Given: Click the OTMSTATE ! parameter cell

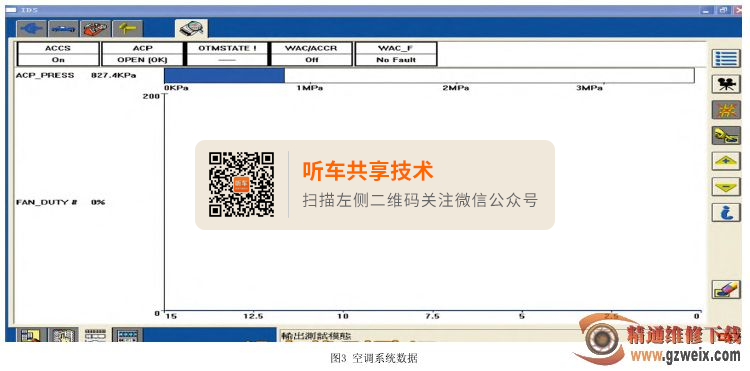Looking at the screenshot, I should point(227,54).
